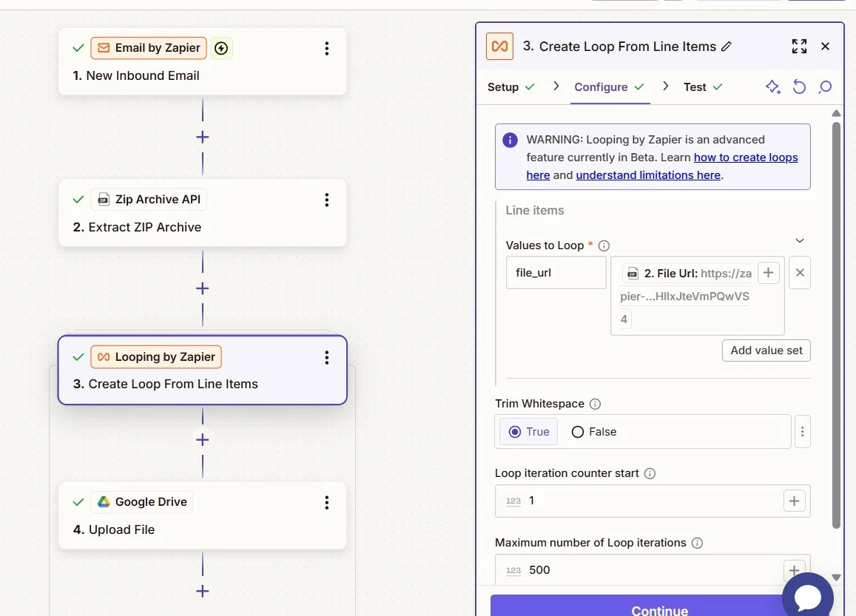The width and height of the screenshot is (856, 616).
Task: Select False for Trim Whitespace
Action: [594, 432]
